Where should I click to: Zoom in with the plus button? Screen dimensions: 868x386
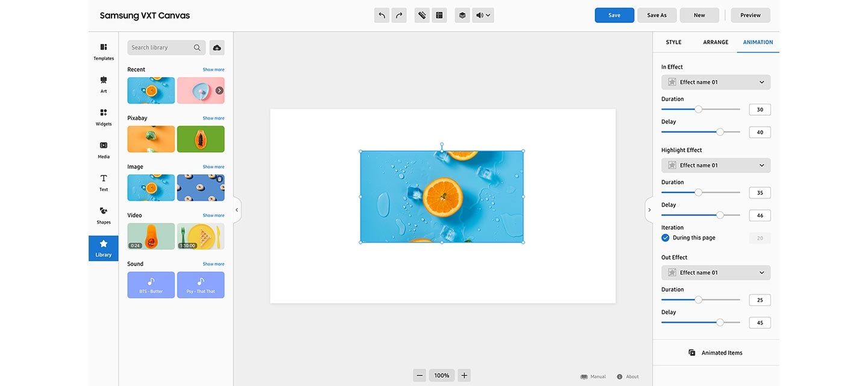coord(464,375)
